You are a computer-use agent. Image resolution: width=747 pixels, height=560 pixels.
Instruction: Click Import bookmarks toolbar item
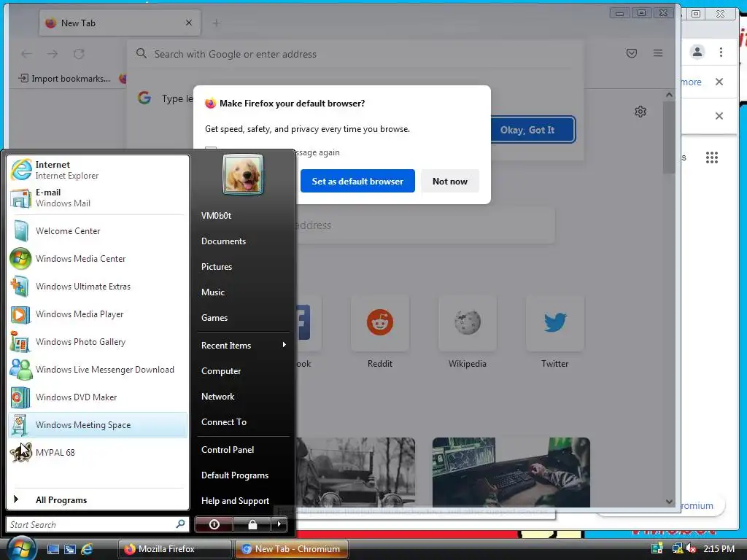[x=64, y=79]
